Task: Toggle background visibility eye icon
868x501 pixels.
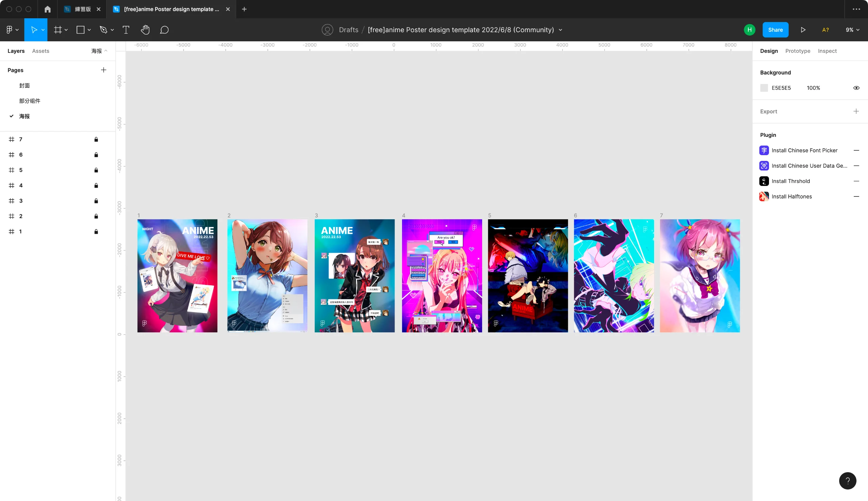Action: 856,88
